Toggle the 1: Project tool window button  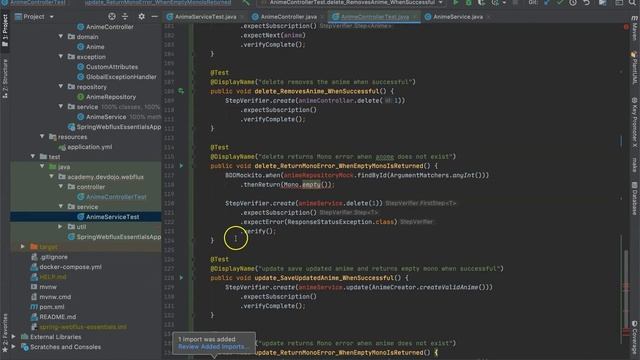pyautogui.click(x=5, y=31)
